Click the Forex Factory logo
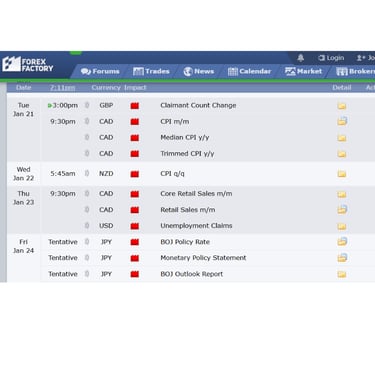Screen dimensions: 375x366 [28, 64]
